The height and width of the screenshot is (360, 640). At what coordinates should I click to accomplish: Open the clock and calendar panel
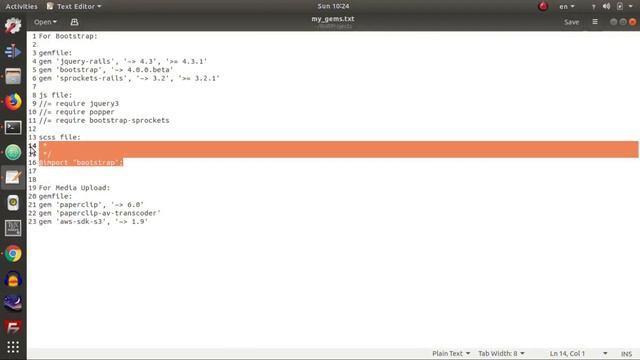[x=333, y=6]
